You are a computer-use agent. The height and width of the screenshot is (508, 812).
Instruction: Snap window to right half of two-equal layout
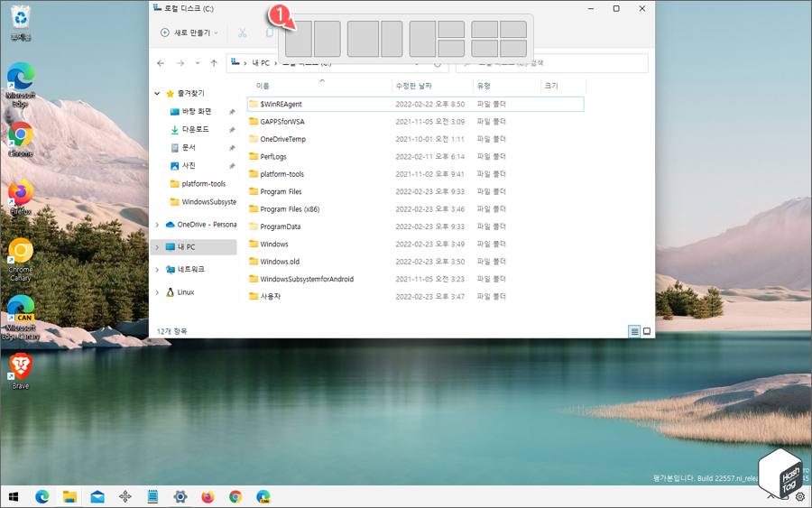pos(328,39)
